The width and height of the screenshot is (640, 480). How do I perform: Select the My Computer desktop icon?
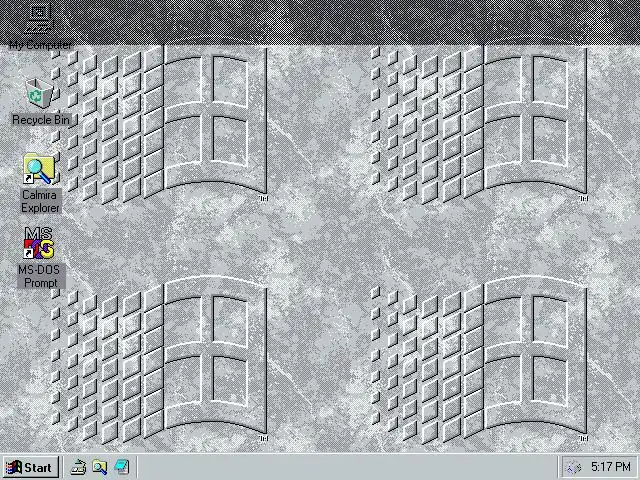tap(39, 18)
